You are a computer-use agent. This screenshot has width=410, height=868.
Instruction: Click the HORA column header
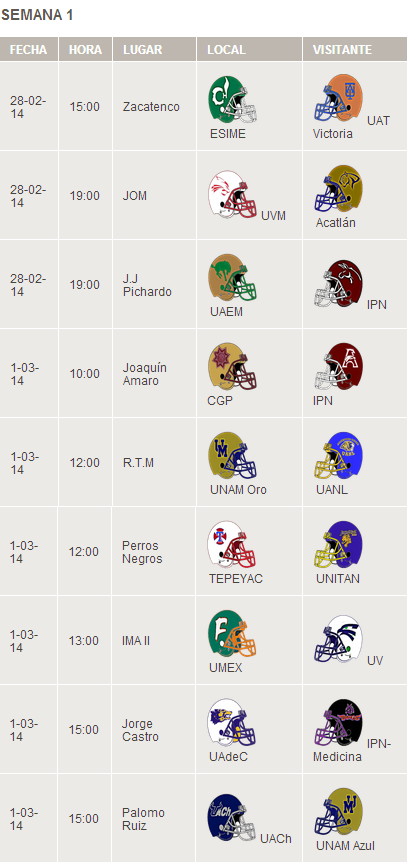(x=86, y=49)
